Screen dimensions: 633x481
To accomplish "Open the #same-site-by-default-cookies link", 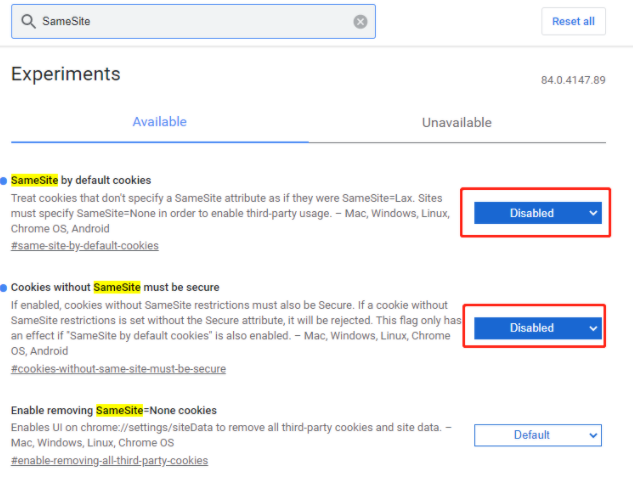I will pyautogui.click(x=84, y=245).
